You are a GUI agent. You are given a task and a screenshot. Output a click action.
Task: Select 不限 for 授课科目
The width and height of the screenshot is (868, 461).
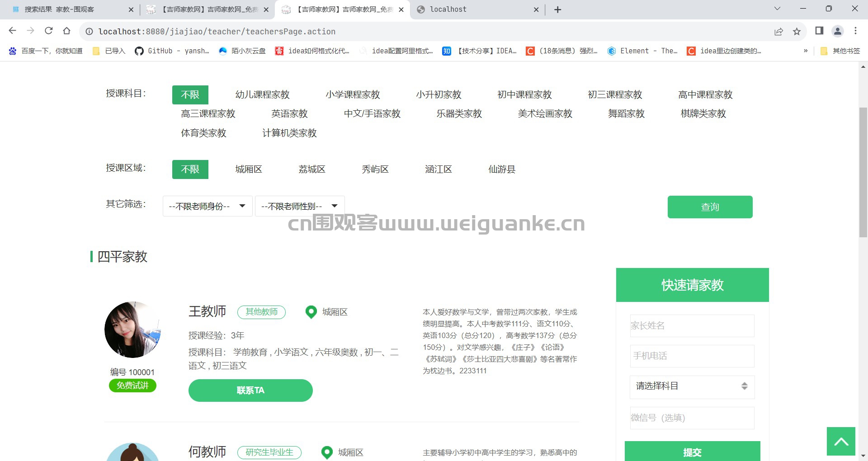pyautogui.click(x=190, y=95)
